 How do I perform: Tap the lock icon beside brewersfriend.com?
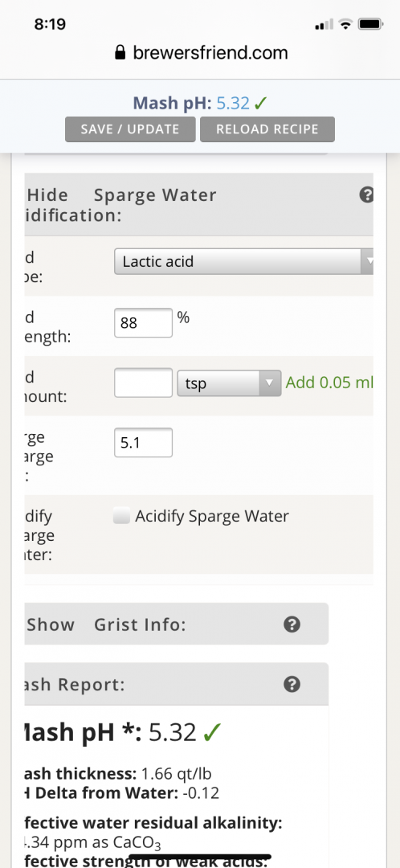(120, 52)
